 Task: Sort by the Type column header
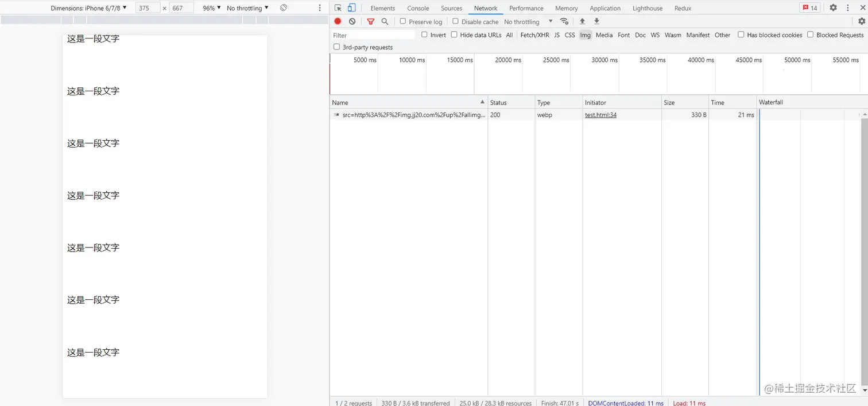559,102
